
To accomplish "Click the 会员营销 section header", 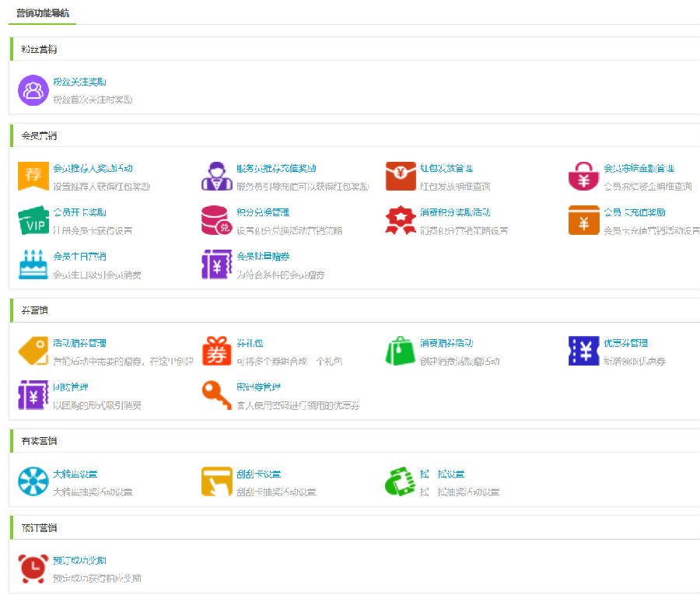I will click(x=39, y=135).
